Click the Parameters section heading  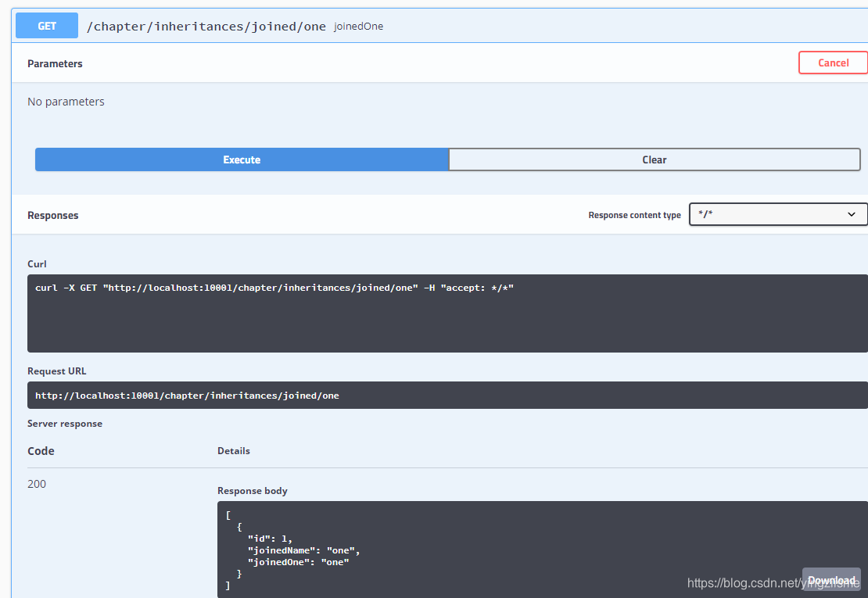point(55,63)
